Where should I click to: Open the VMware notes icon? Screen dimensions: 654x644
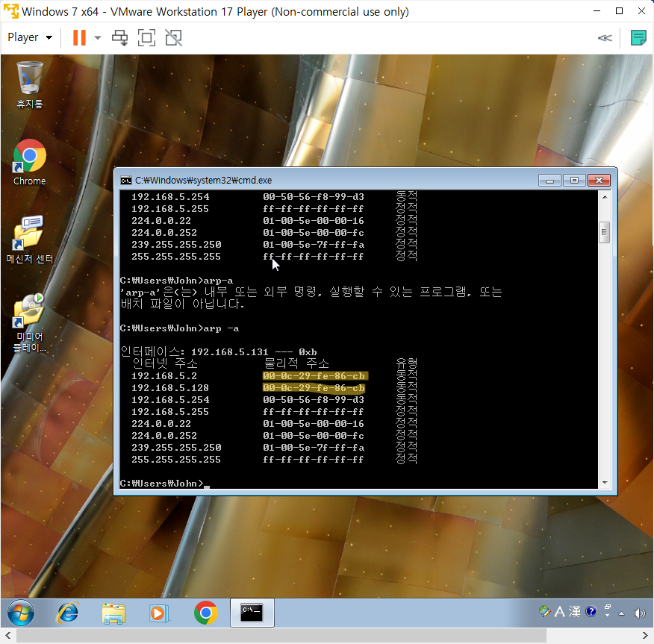point(638,38)
